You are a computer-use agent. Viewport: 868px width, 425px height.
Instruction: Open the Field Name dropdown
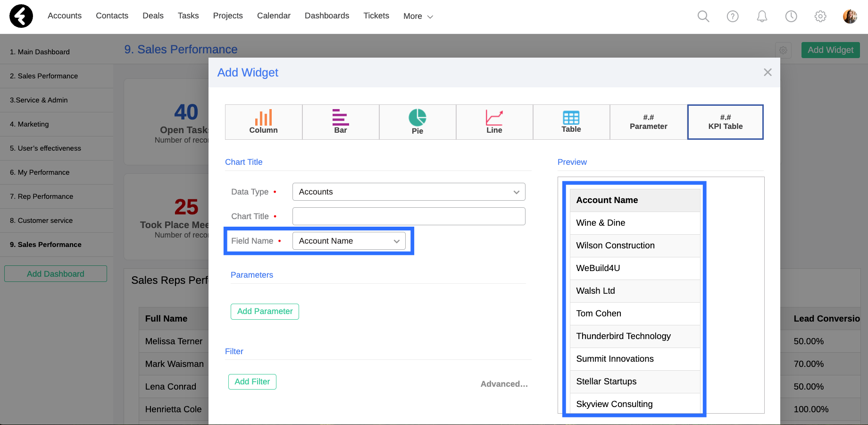click(349, 241)
